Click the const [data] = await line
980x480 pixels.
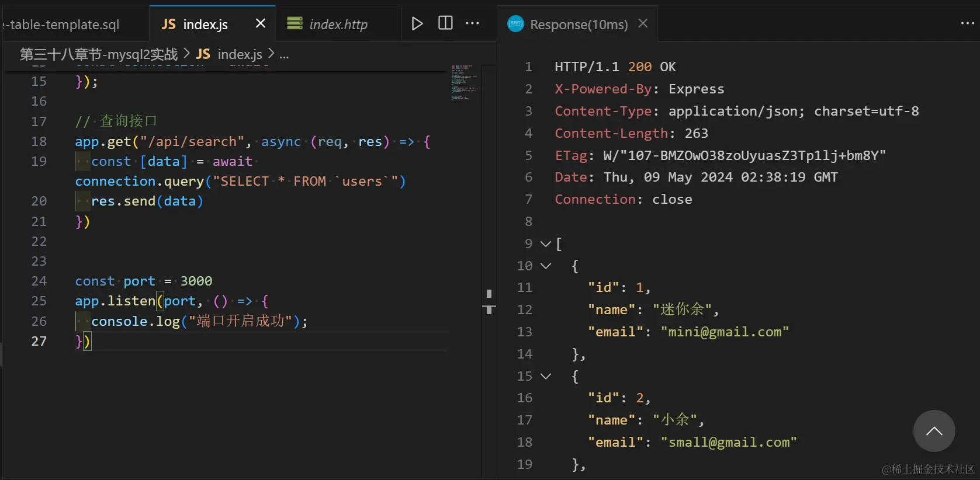click(172, 161)
